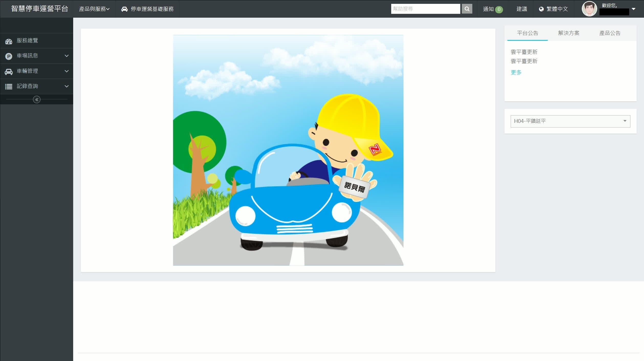Click the 車輛管理 sidebar label
The height and width of the screenshot is (361, 644).
point(27,71)
